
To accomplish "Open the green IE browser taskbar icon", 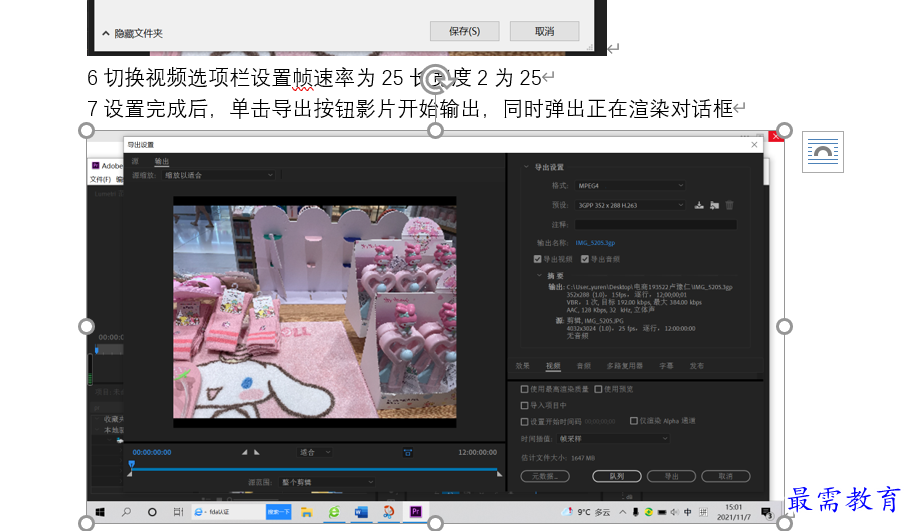I will point(334,512).
